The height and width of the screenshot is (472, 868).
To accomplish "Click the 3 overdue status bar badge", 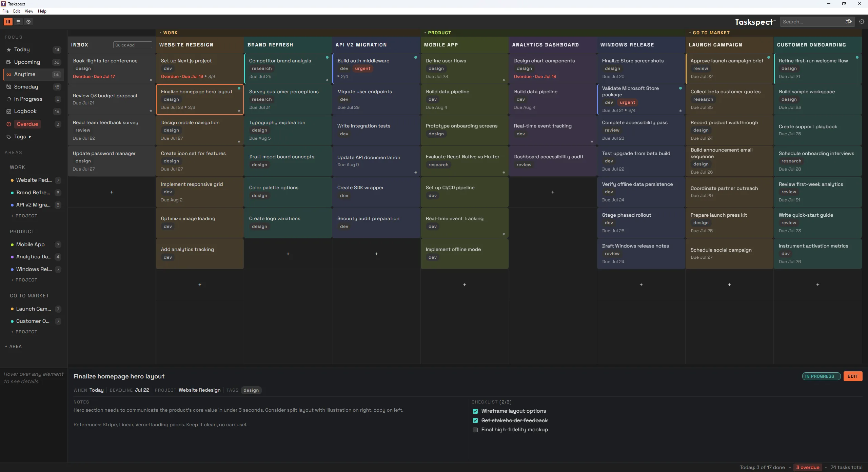I will tap(808, 468).
